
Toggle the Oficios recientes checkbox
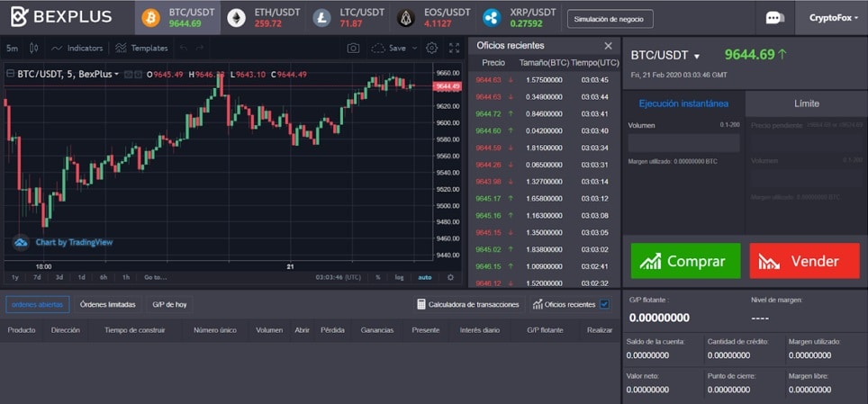(604, 304)
